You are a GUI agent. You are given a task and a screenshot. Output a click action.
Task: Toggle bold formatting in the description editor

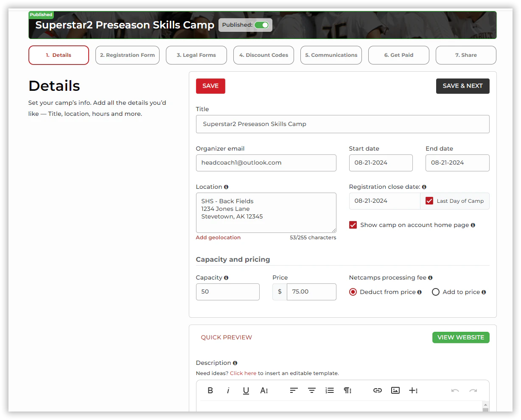coord(210,390)
